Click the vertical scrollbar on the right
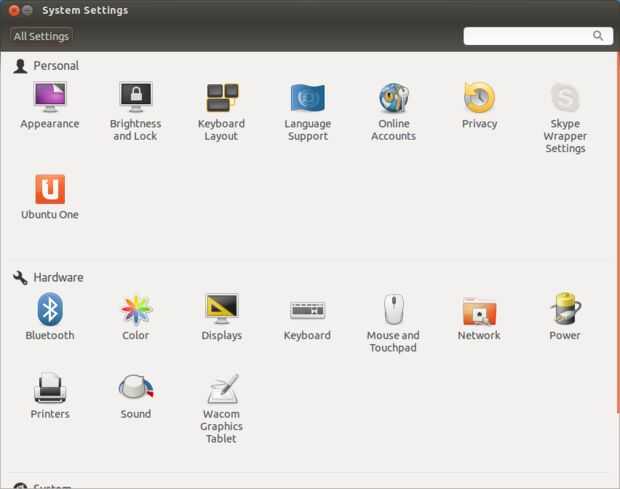This screenshot has height=489, width=620. (x=618, y=233)
